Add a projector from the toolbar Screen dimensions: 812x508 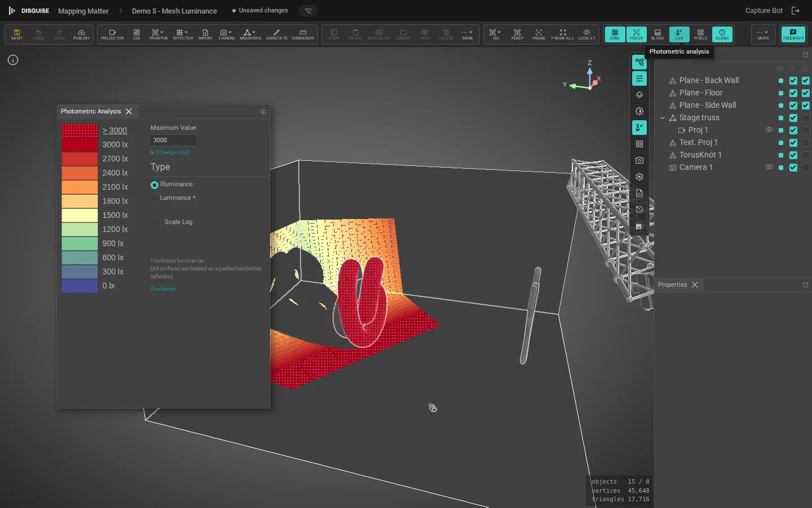[x=112, y=34]
